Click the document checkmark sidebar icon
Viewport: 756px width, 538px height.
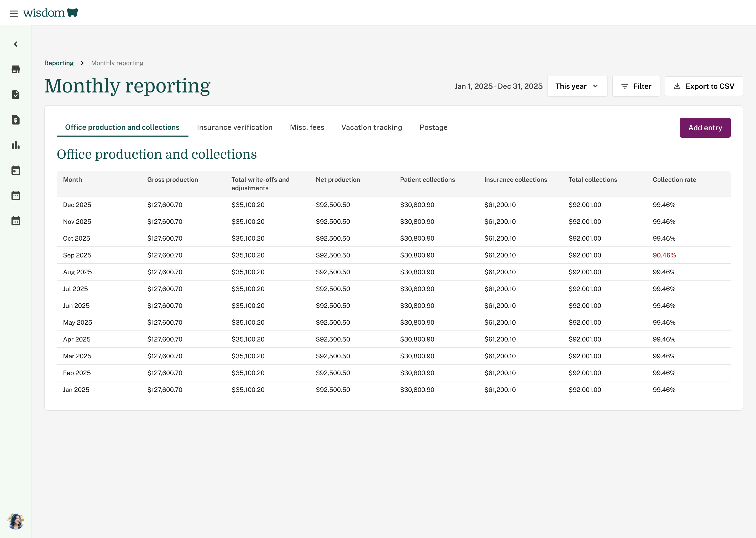(15, 95)
